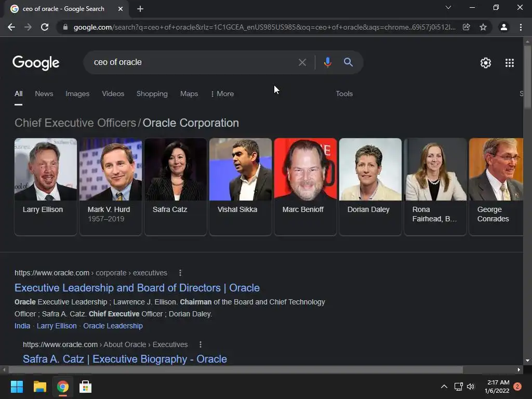Click the search input field
Screen dimensions: 532x399
pos(193,62)
